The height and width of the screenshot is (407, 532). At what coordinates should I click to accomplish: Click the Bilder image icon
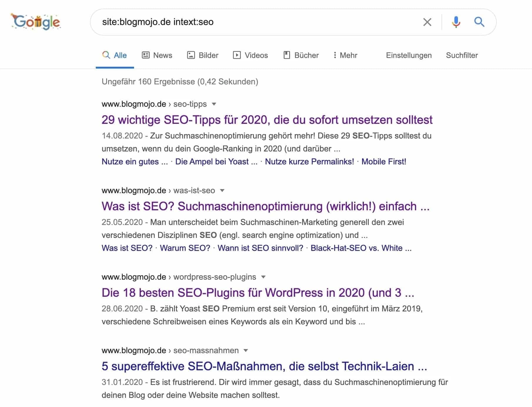[191, 55]
